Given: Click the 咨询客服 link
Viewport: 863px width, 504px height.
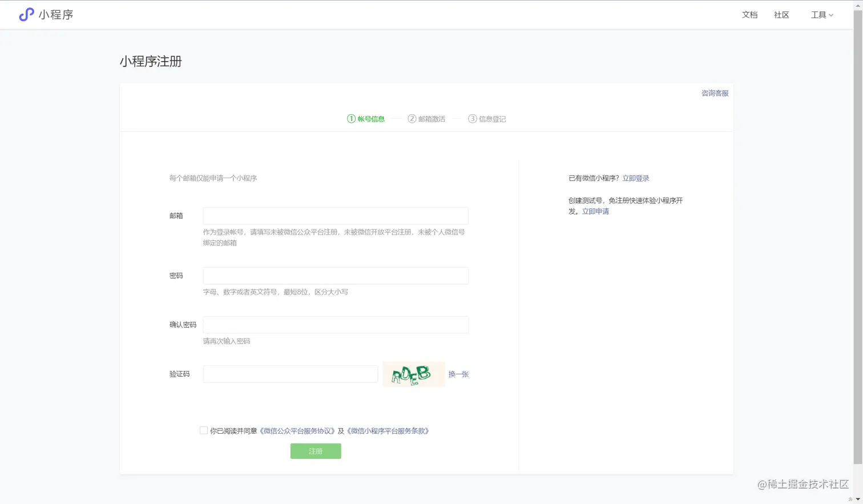Looking at the screenshot, I should point(715,93).
